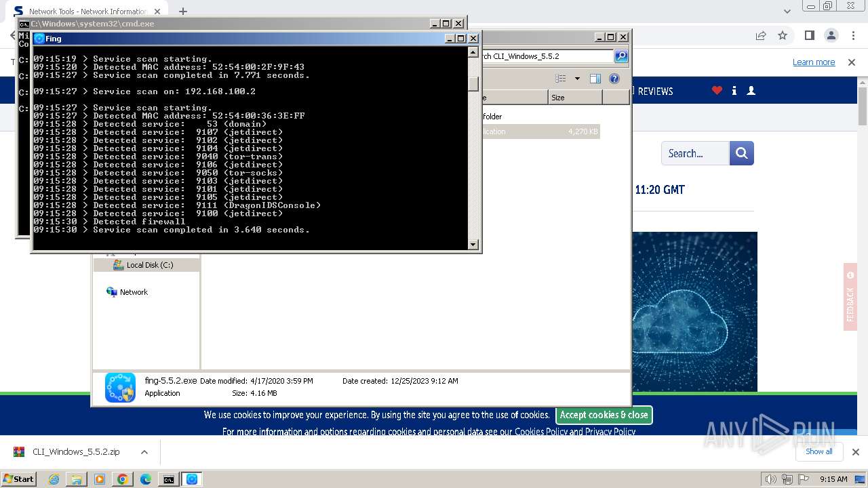Open Edge from taskbar
Image resolution: width=868 pixels, height=488 pixels.
tap(145, 479)
